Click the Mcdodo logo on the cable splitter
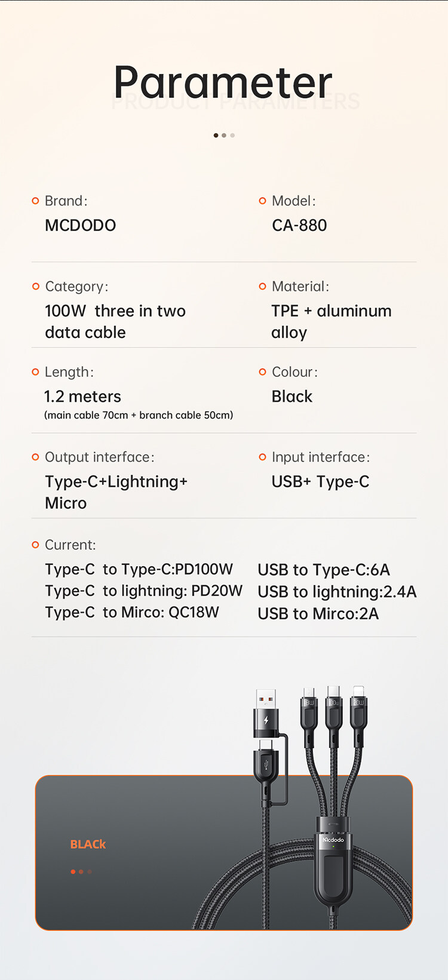The height and width of the screenshot is (980, 448). click(x=333, y=840)
